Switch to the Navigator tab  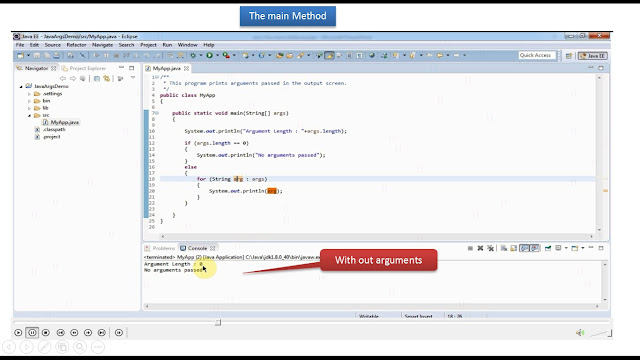tap(36, 68)
